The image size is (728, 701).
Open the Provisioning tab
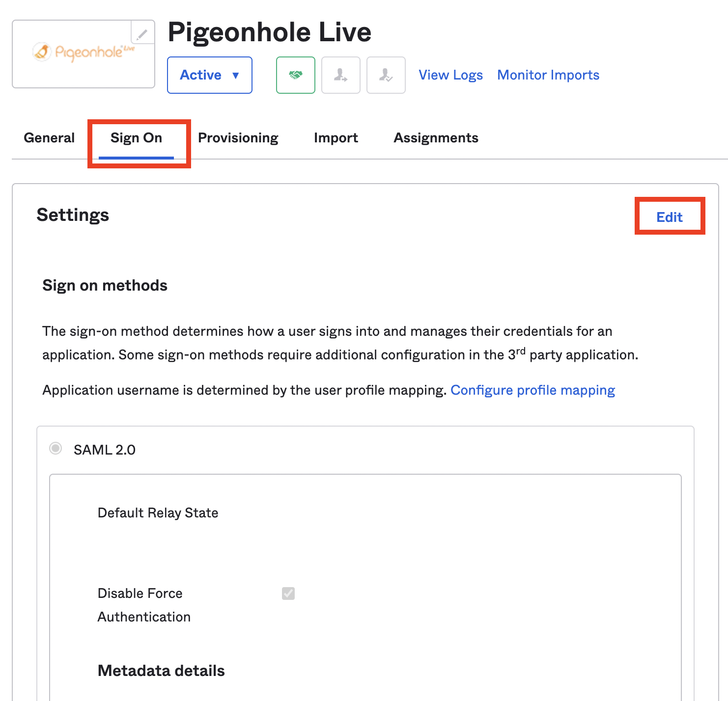click(238, 138)
